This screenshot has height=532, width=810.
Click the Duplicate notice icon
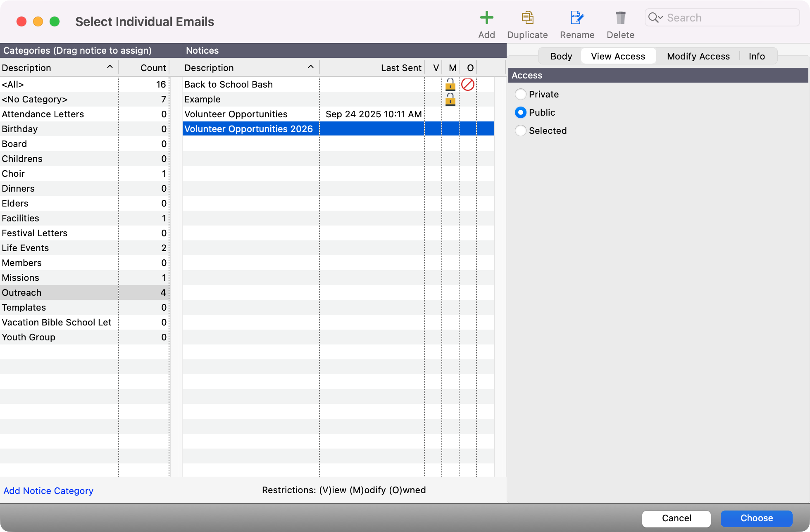tap(527, 18)
